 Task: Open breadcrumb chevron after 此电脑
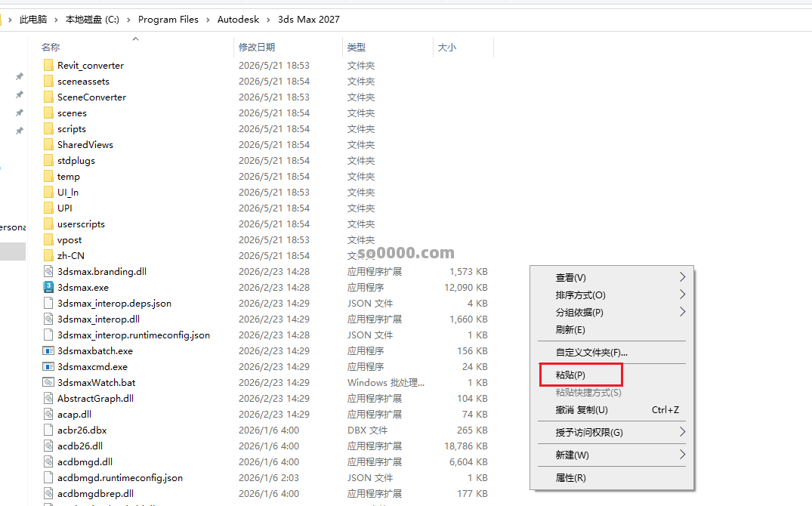[x=56, y=20]
